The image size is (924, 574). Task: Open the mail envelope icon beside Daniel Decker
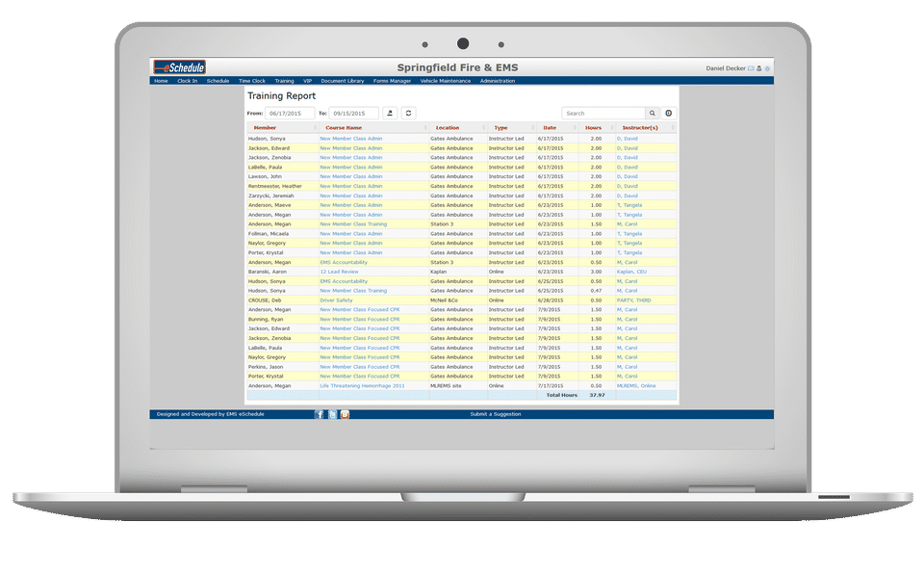click(751, 68)
